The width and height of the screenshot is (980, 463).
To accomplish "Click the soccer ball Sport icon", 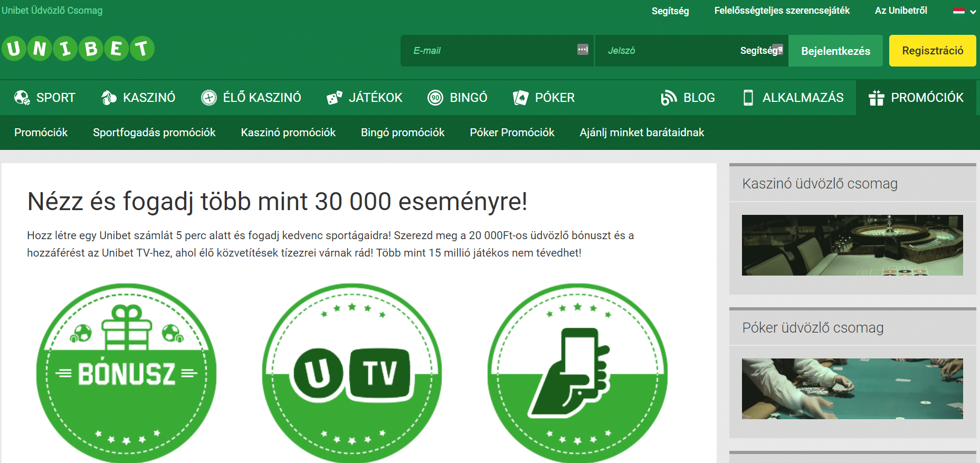I will 22,98.
